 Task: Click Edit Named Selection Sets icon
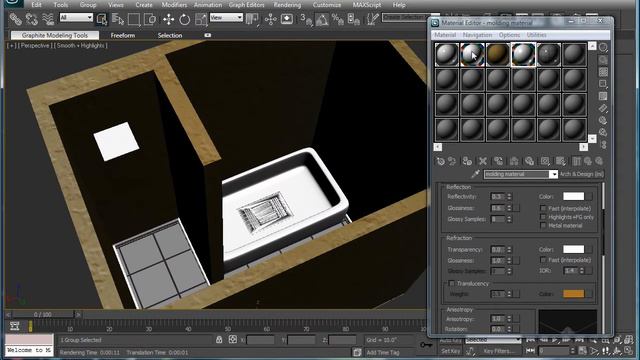(x=372, y=19)
